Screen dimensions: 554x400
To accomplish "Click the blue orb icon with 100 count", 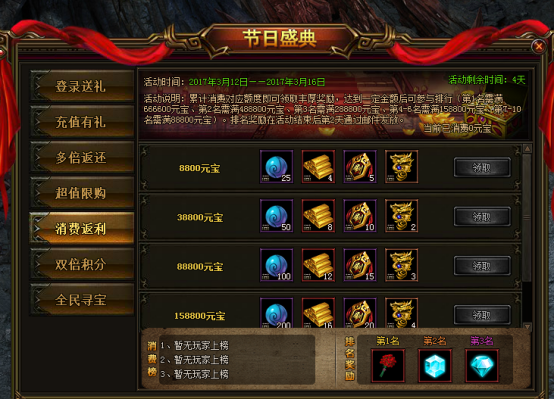I will click(x=276, y=265).
